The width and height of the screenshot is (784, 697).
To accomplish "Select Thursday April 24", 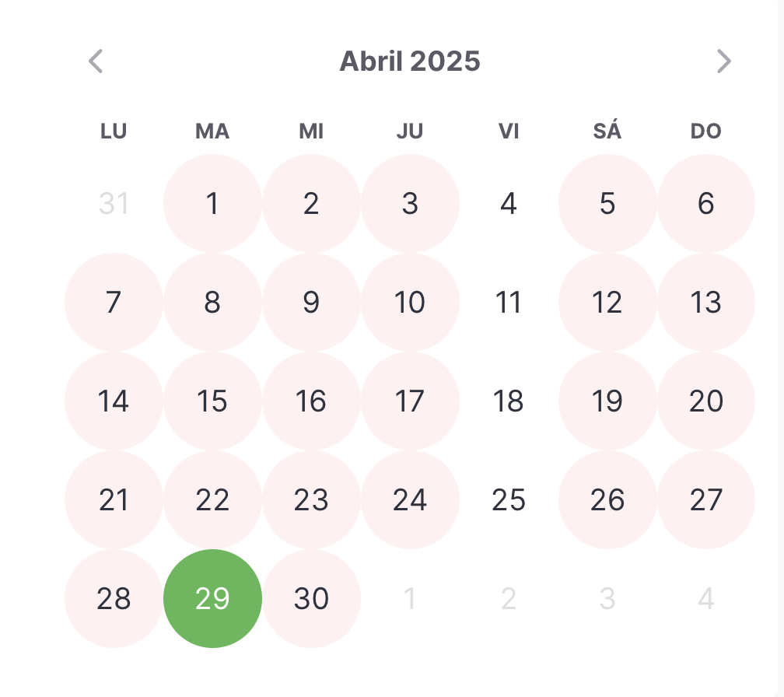I will point(410,499).
